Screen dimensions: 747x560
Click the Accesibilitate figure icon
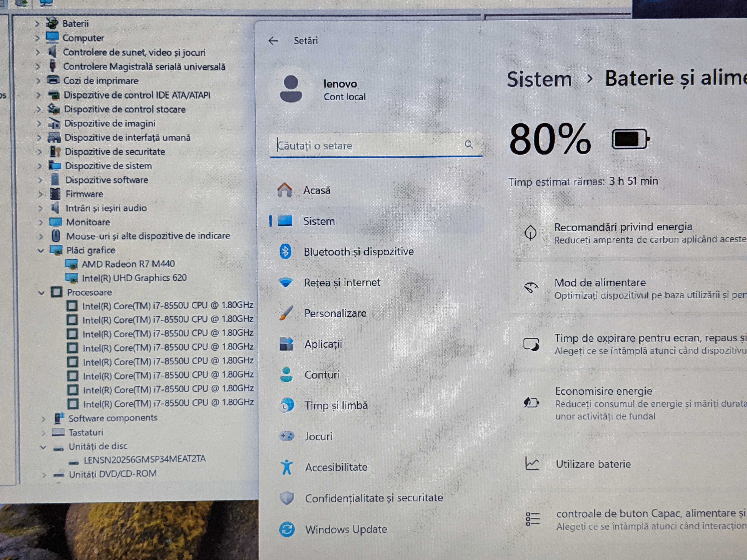pos(287,467)
